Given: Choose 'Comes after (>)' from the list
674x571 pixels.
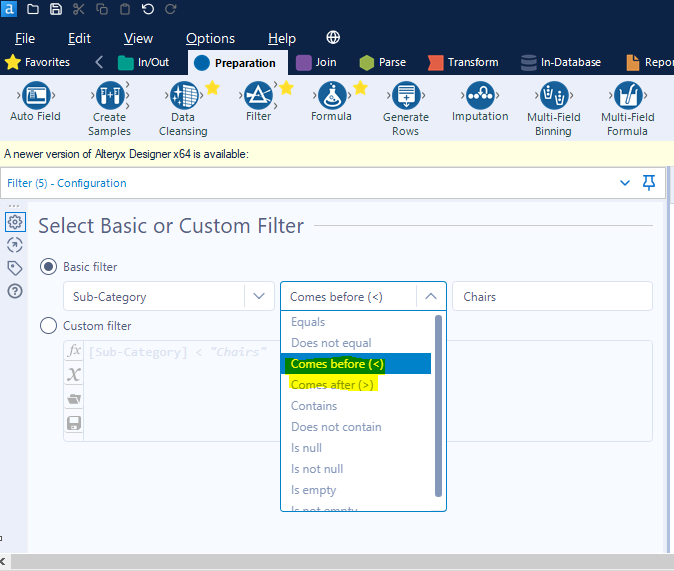Looking at the screenshot, I should 333,385.
